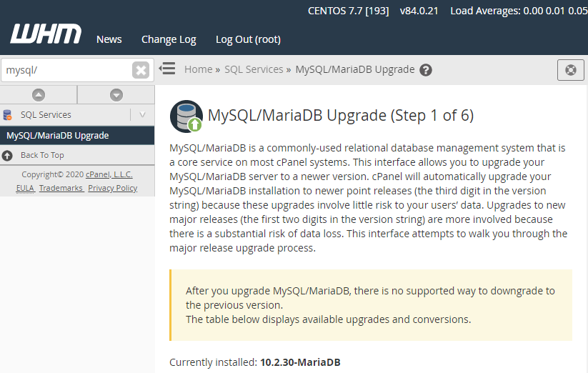Screen dimensions: 588x373
Task: Open help for MySQL/MariaDB Upgrade
Action: pyautogui.click(x=426, y=70)
